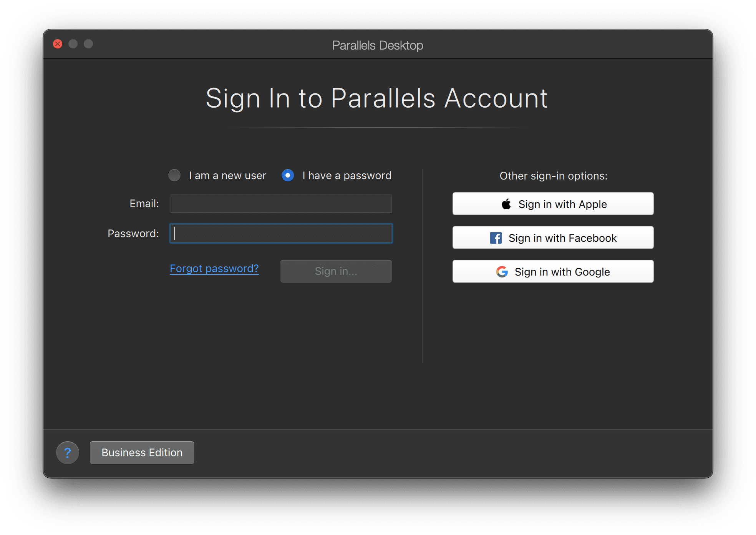756x535 pixels.
Task: Choose Sign in with Apple text
Action: [562, 204]
